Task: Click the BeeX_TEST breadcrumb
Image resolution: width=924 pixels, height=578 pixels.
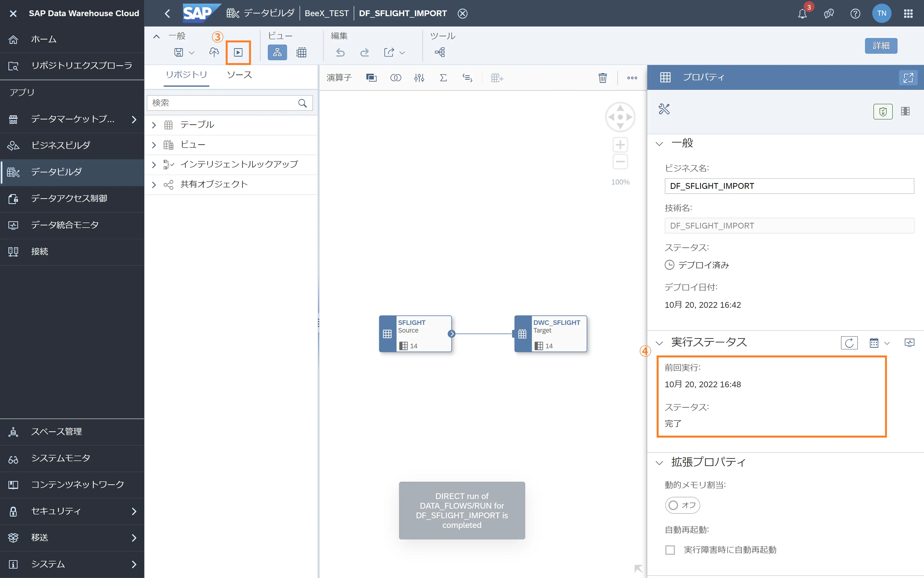Action: pos(327,13)
